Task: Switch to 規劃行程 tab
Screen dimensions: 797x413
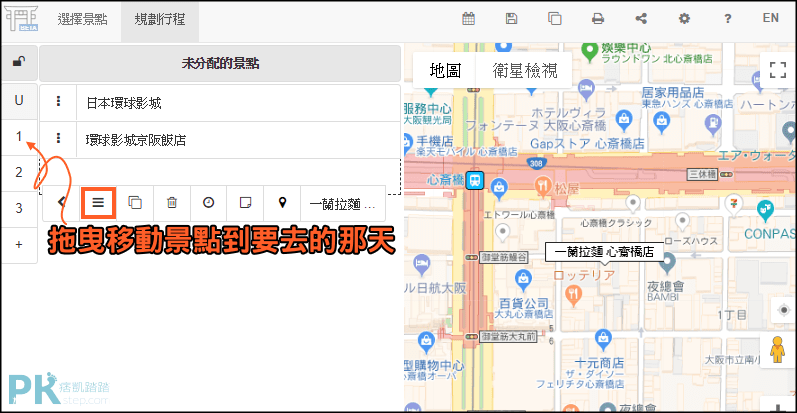Action: coord(160,19)
